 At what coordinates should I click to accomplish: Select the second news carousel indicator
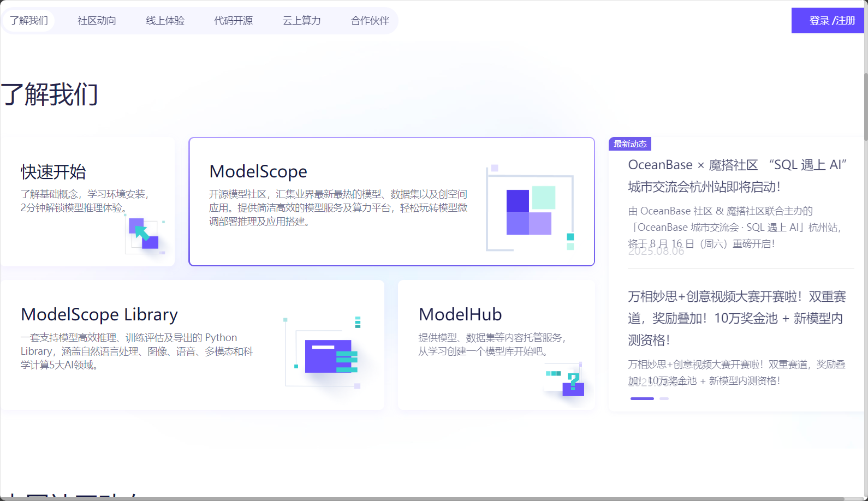[664, 398]
